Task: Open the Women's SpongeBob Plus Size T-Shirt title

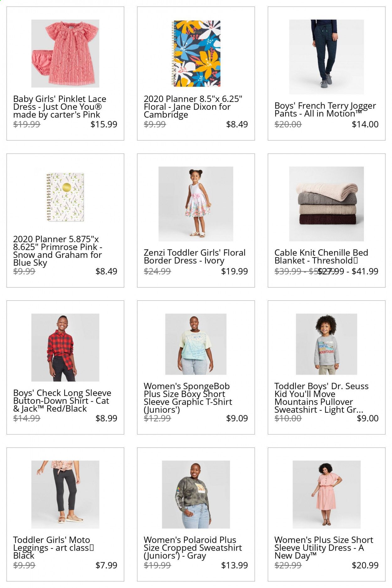Action: (188, 398)
